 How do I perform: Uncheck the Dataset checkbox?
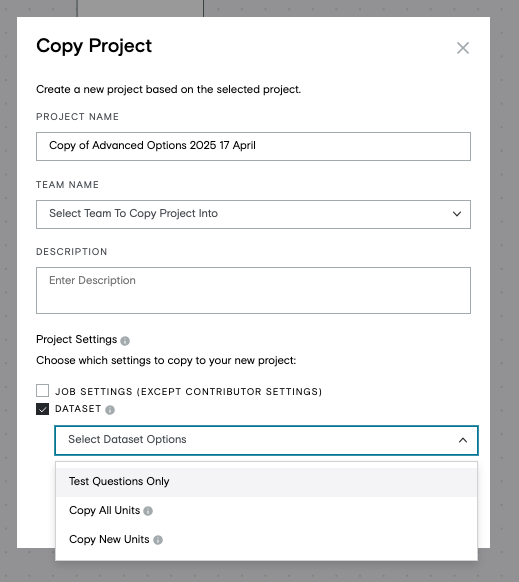coord(42,409)
